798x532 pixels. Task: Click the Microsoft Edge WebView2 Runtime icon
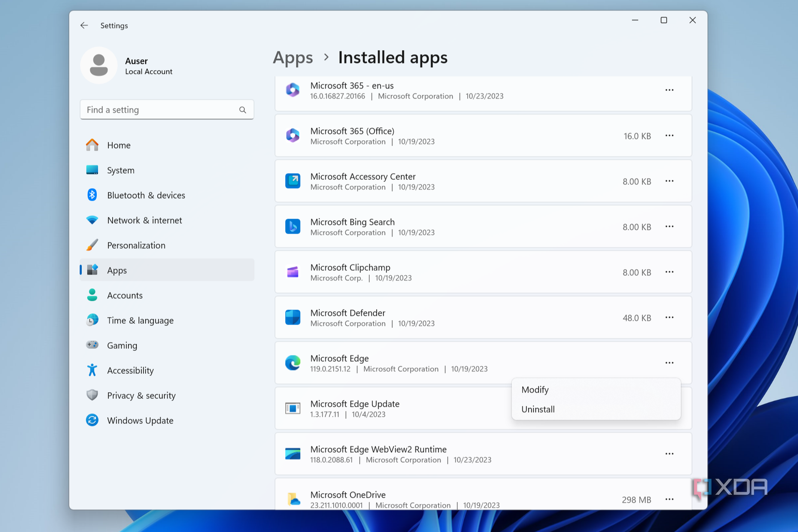point(293,454)
